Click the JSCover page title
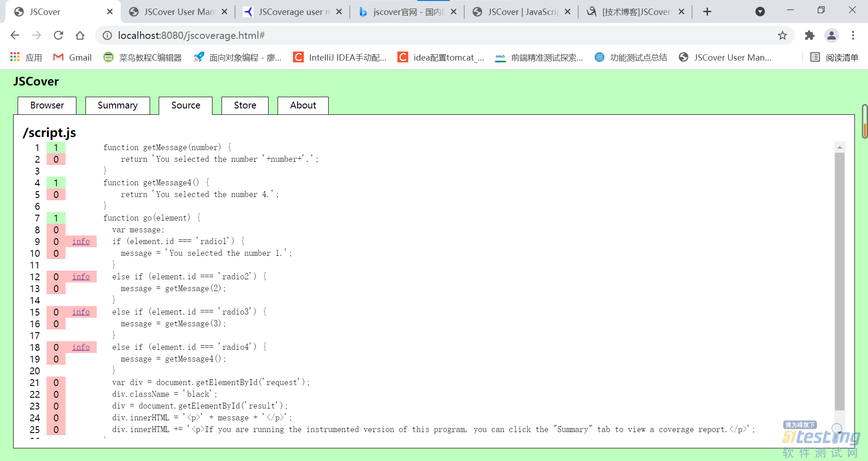The width and height of the screenshot is (868, 461). click(x=36, y=81)
